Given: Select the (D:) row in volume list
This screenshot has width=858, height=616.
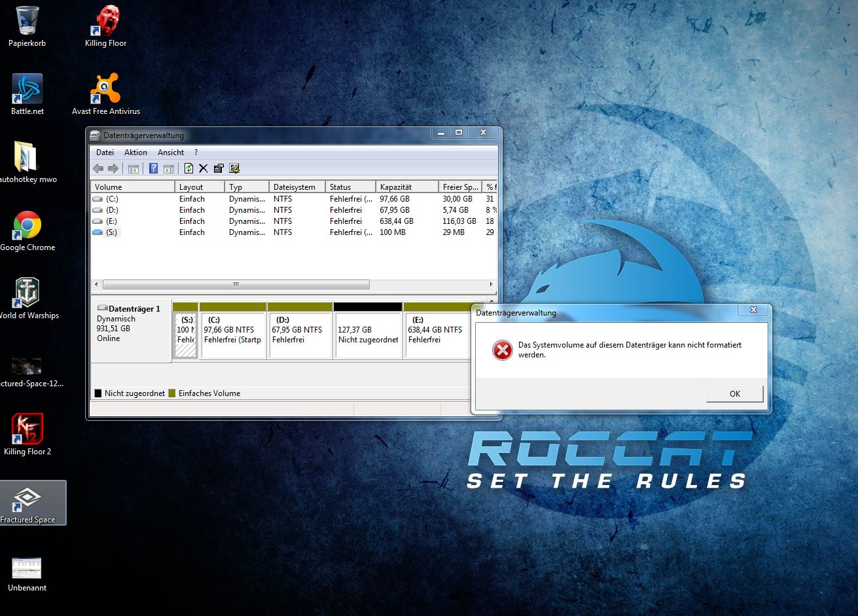Looking at the screenshot, I should (294, 210).
